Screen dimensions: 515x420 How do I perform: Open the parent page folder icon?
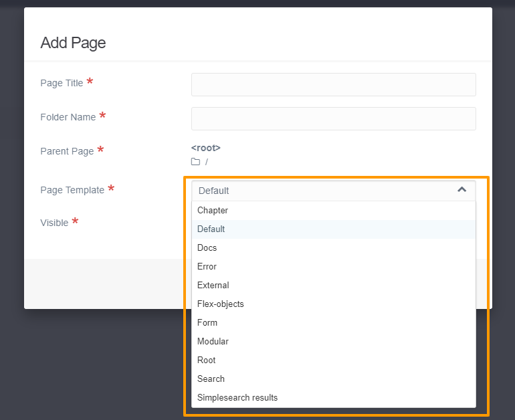point(195,162)
